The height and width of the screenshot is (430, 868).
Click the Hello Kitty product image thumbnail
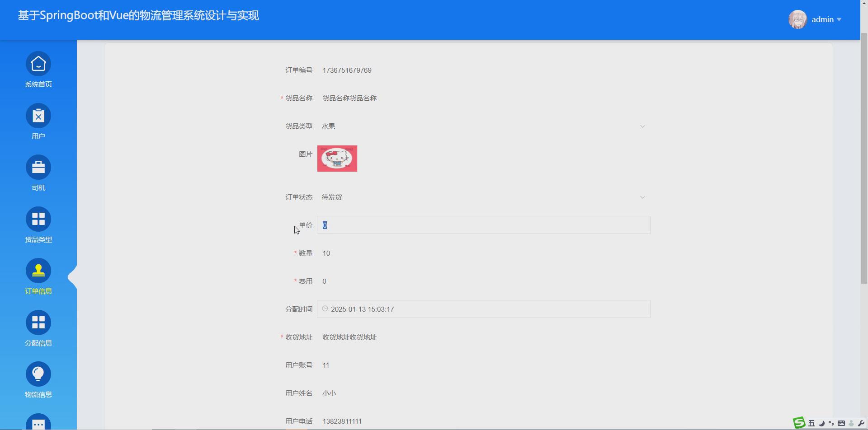click(337, 159)
